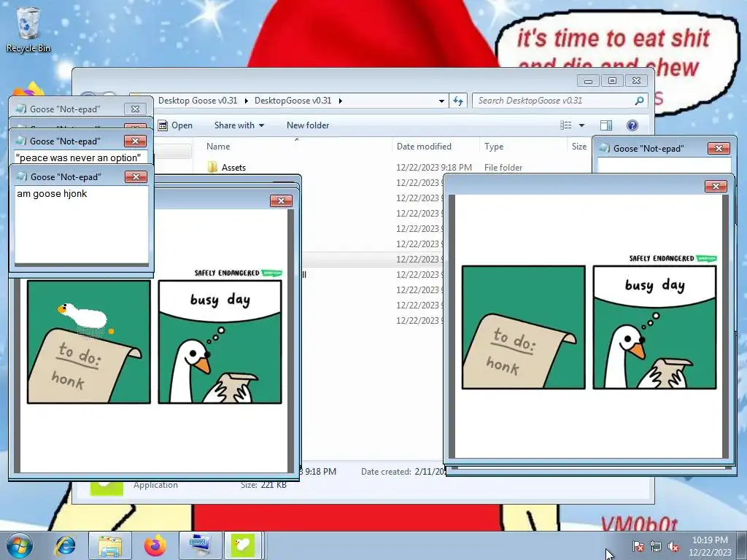The image size is (747, 560).
Task: Sort files by Date modified column
Action: tap(424, 147)
